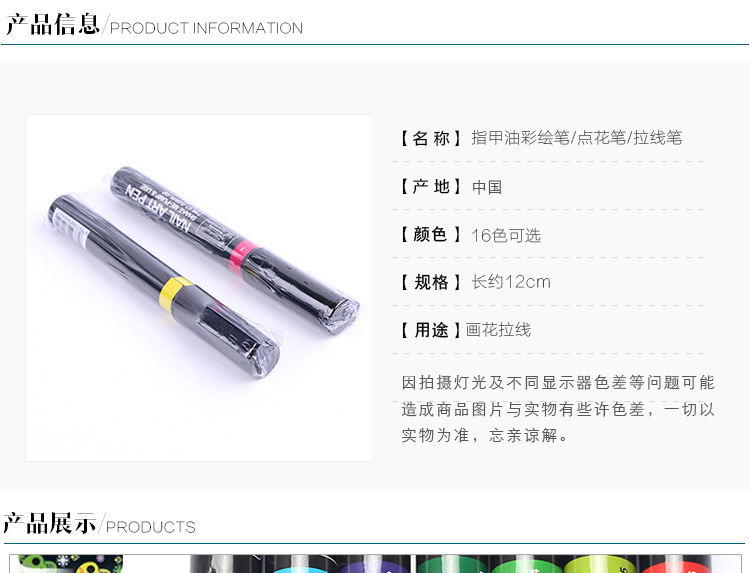
Task: Click the 产品信息 section heading
Action: (x=52, y=24)
